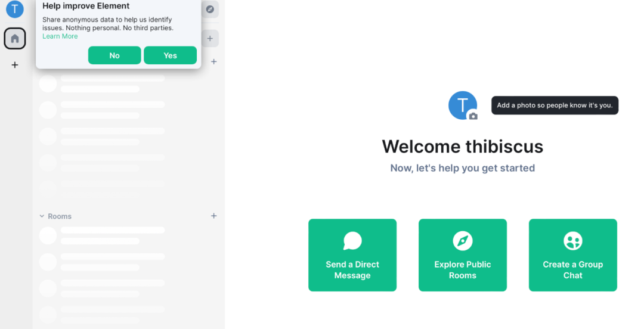The height and width of the screenshot is (329, 644).
Task: Click the Rooms section header label
Action: [x=60, y=216]
